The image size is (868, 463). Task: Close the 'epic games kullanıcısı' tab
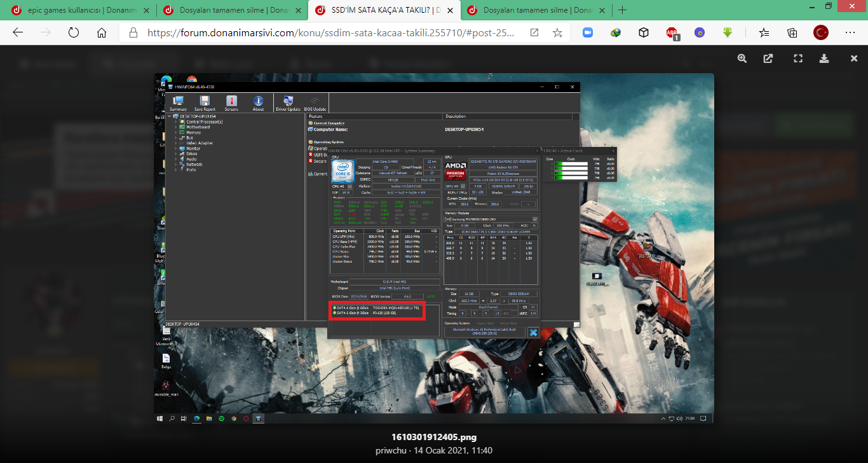point(145,10)
